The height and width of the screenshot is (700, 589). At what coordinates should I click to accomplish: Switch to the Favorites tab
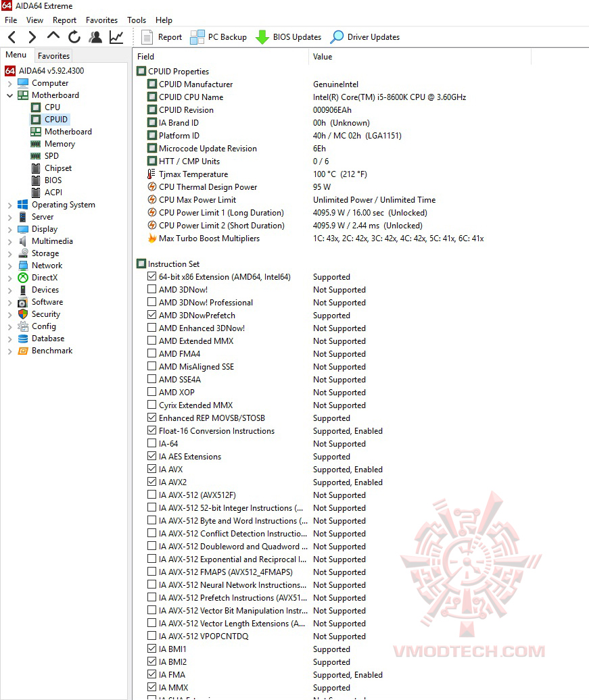point(53,56)
